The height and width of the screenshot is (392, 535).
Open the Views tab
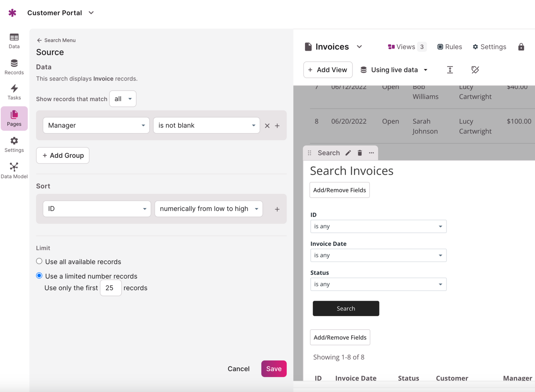click(407, 47)
